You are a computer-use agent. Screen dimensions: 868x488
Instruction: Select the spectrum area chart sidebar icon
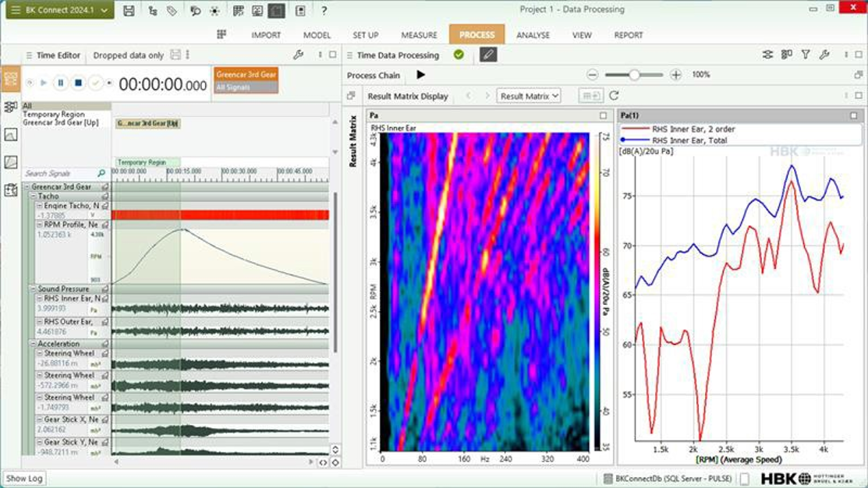click(10, 162)
